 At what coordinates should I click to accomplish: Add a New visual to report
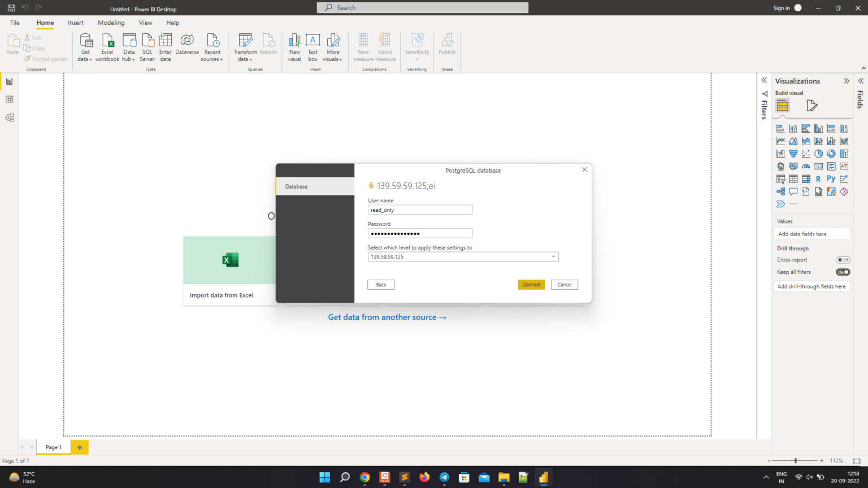click(x=294, y=47)
